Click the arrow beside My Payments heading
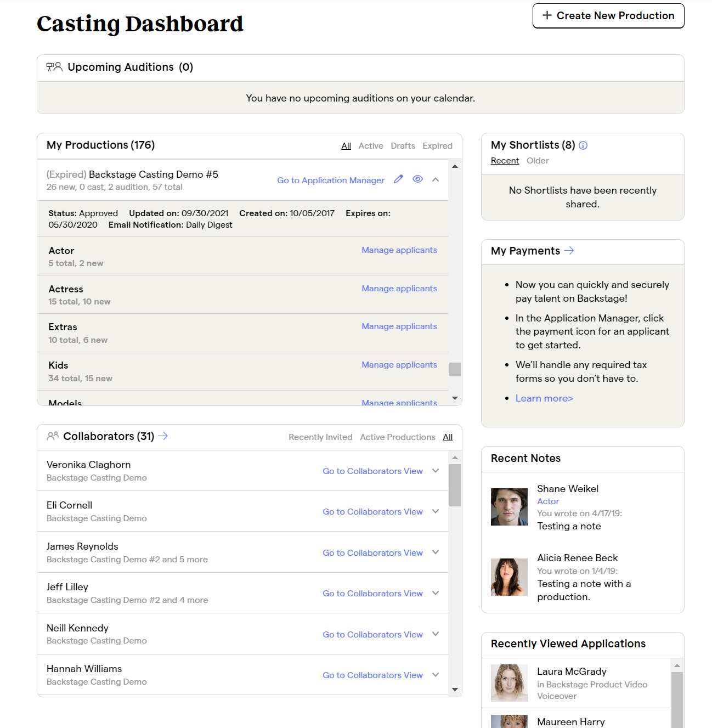 [569, 251]
